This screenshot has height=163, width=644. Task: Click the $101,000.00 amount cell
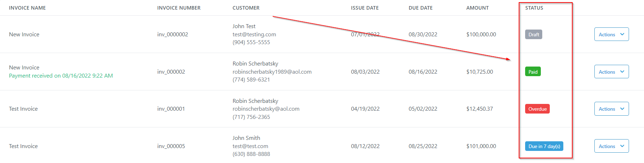481,146
